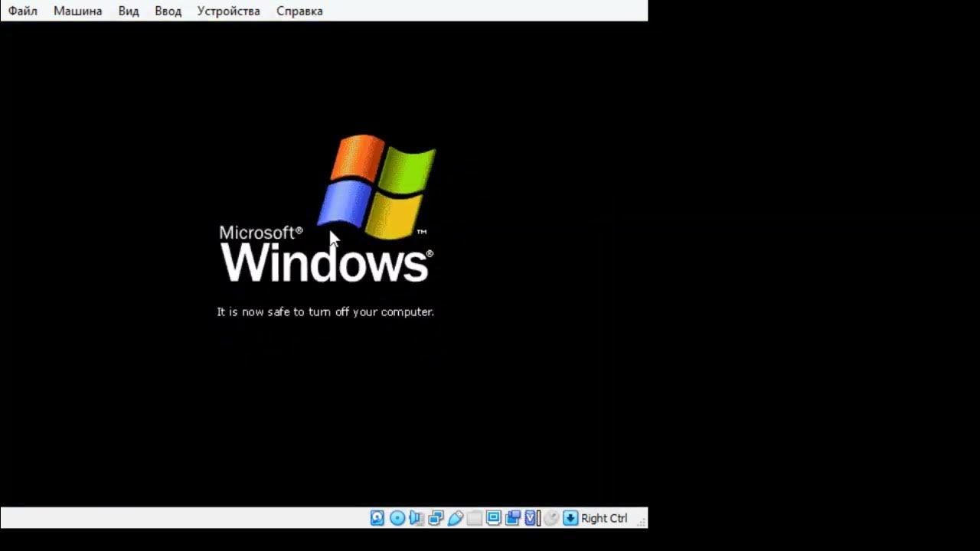Click the optical disc drive status icon
This screenshot has width=980, height=551.
point(397,518)
